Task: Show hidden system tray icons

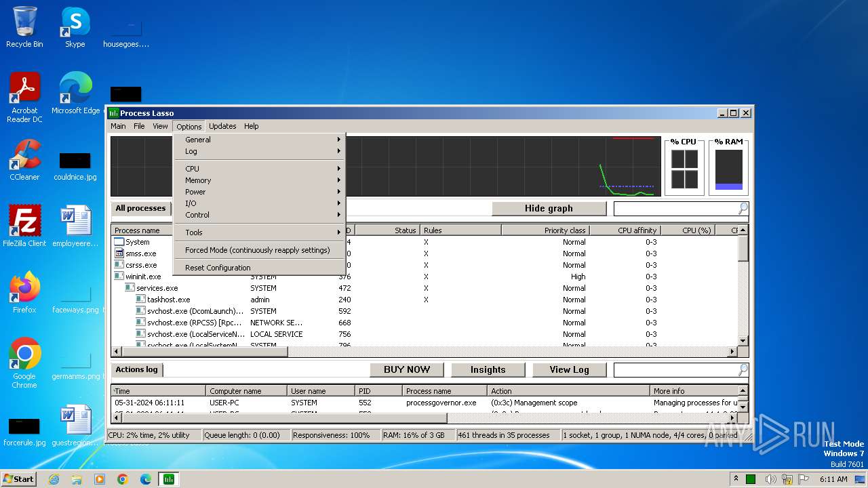Action: [x=736, y=479]
